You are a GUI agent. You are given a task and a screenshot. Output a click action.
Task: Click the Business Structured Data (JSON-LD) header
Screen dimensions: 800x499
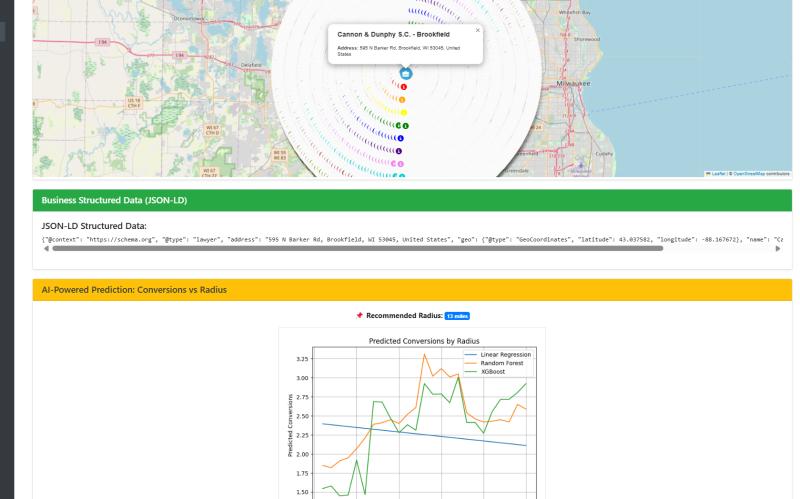point(412,200)
